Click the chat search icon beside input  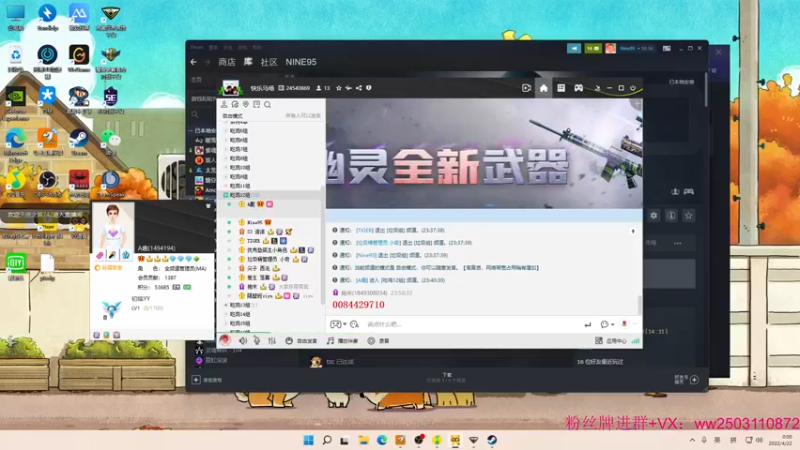[x=355, y=324]
